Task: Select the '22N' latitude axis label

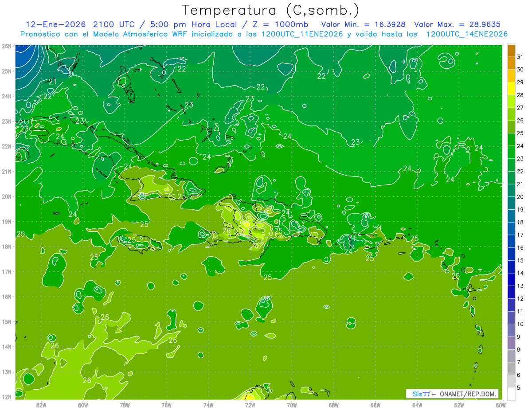Action: [x=6, y=146]
